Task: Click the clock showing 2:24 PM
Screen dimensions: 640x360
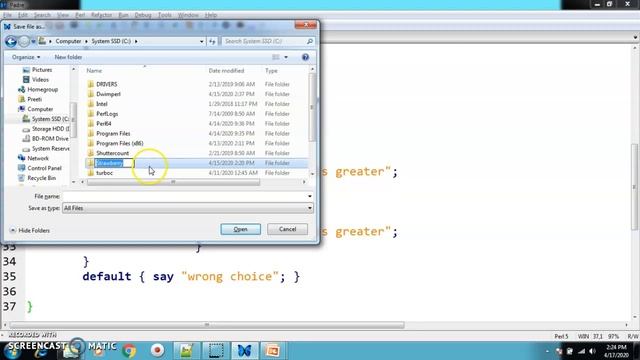Action: (616, 347)
